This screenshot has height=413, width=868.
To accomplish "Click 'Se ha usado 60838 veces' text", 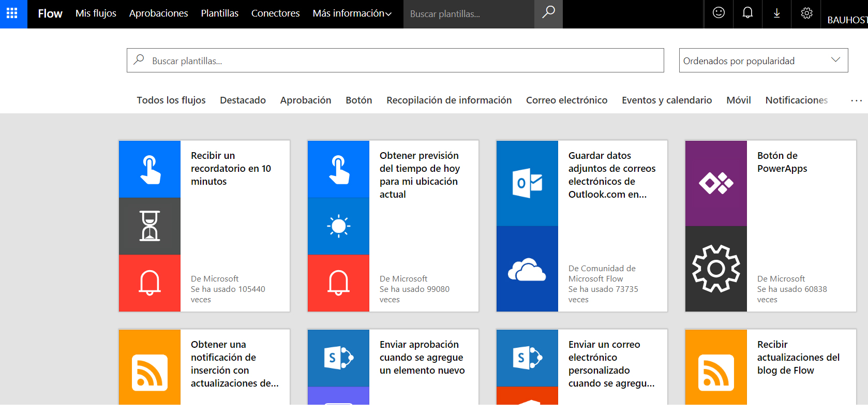I will [x=792, y=294].
